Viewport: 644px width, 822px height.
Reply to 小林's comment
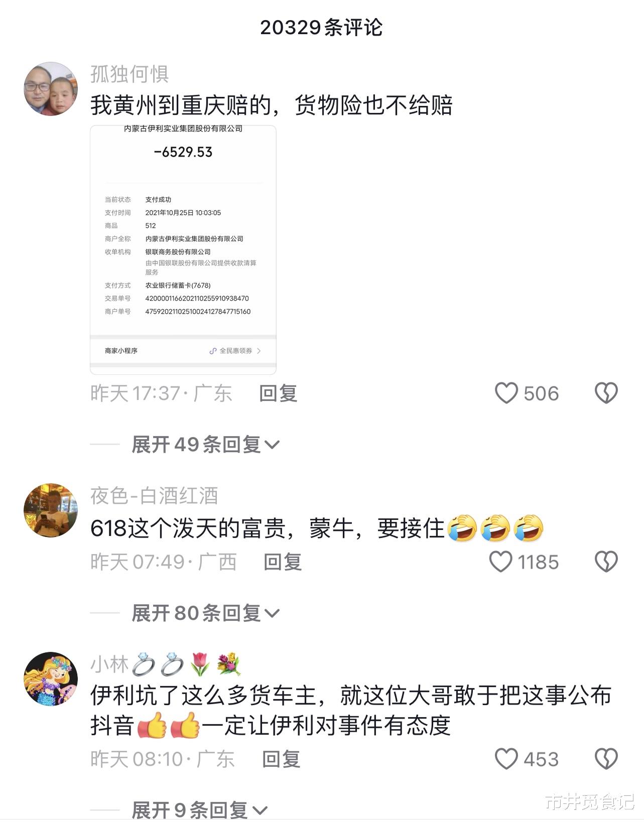tap(282, 759)
